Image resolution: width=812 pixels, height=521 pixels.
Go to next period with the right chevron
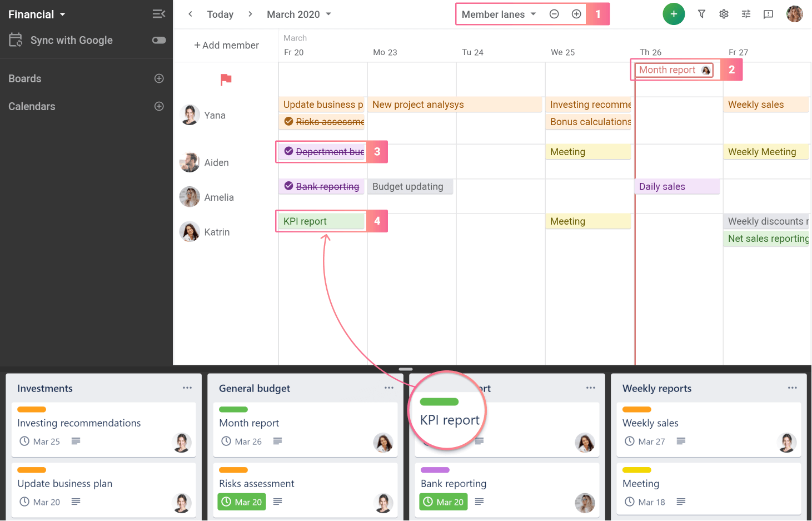pos(250,14)
